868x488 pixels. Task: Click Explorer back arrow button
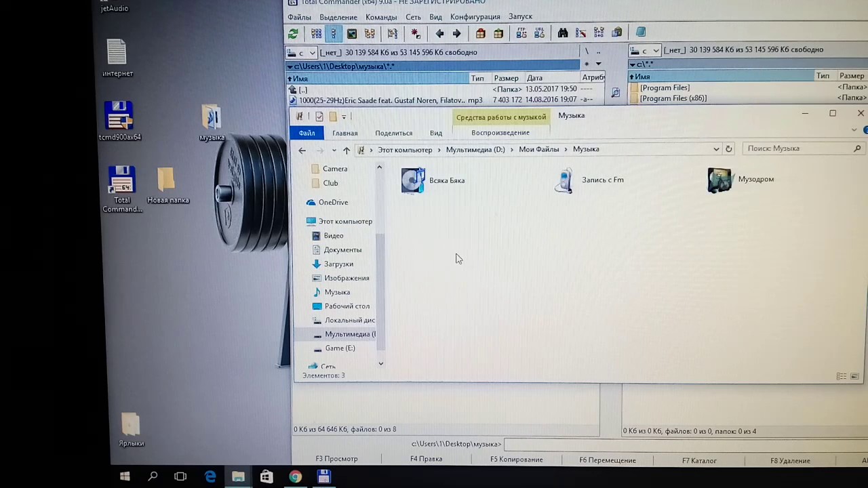click(x=302, y=150)
